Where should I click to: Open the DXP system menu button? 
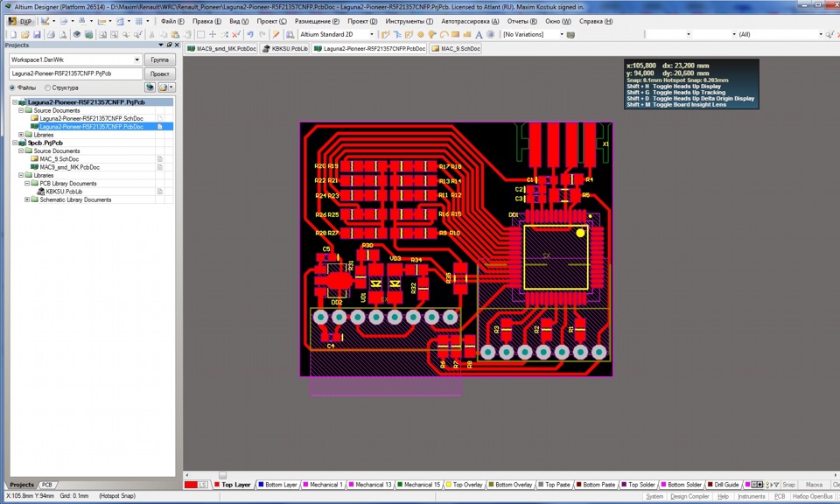pos(20,21)
